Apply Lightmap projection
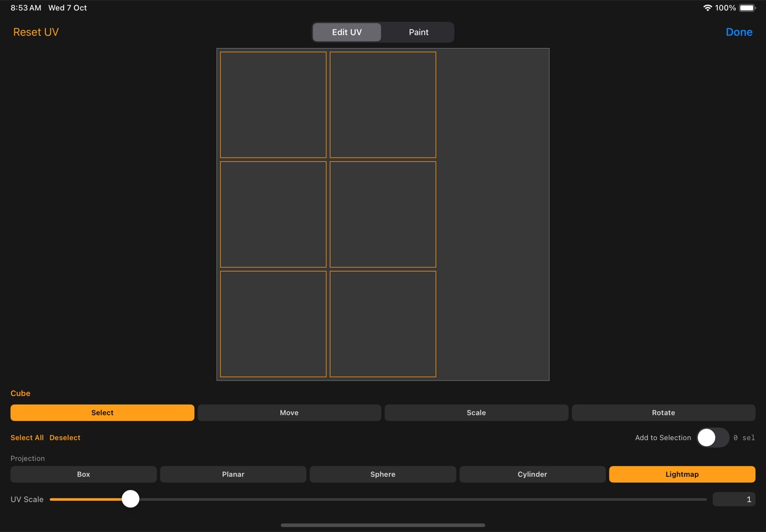766x532 pixels. click(682, 474)
